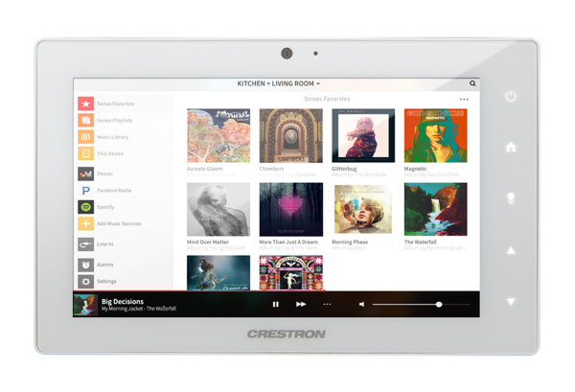The image size is (575, 392).
Task: Click now playing Waterfall artwork thumbnail
Action: [85, 305]
